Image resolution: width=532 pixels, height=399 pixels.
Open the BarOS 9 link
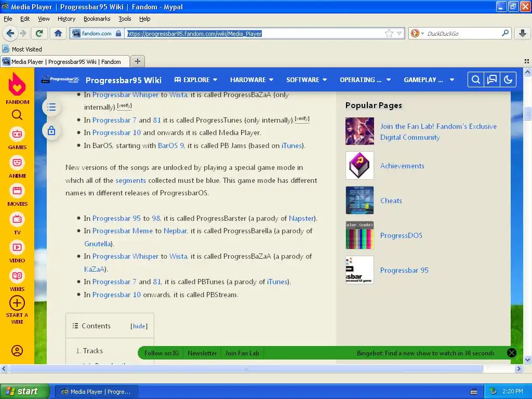(x=171, y=145)
